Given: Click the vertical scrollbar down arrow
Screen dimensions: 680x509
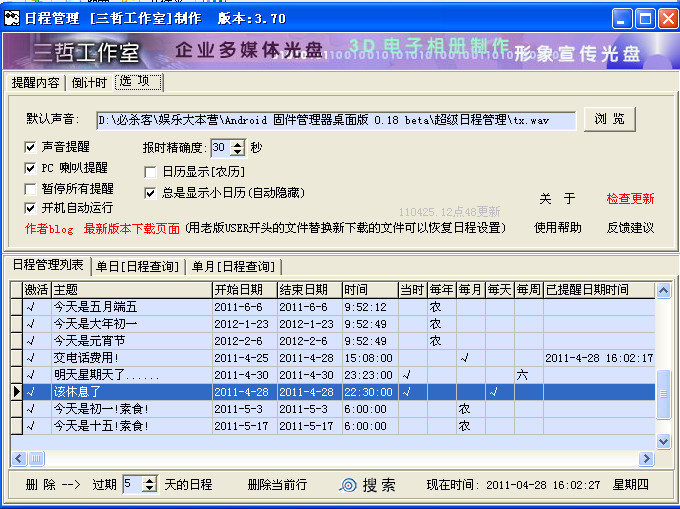Looking at the screenshot, I should click(x=663, y=441).
